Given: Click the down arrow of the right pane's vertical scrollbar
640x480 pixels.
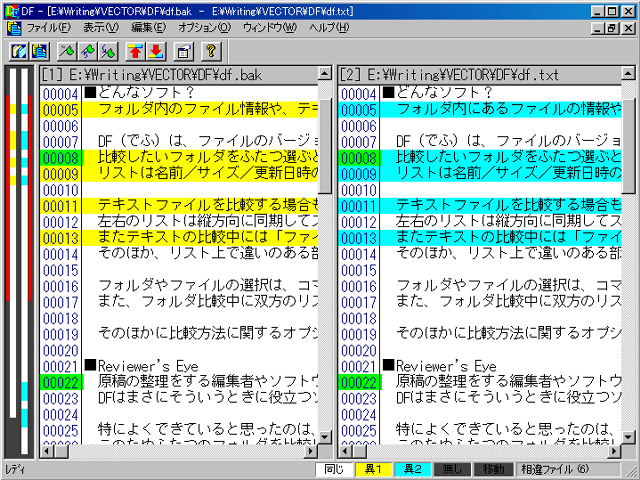Looking at the screenshot, I should click(x=628, y=437).
